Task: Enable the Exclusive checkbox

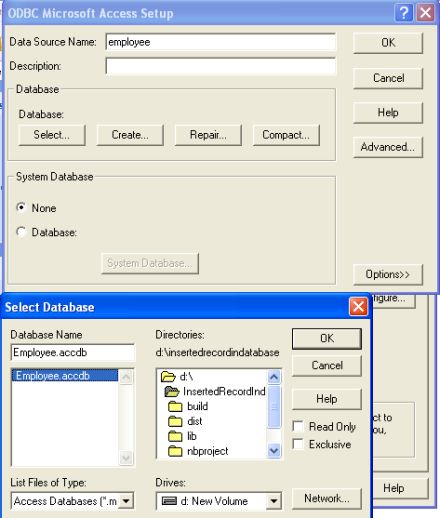Action: pos(298,444)
